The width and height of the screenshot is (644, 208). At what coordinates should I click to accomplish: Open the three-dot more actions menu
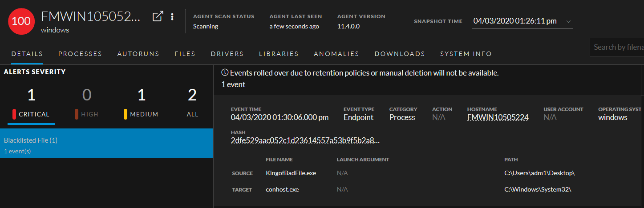pyautogui.click(x=172, y=17)
